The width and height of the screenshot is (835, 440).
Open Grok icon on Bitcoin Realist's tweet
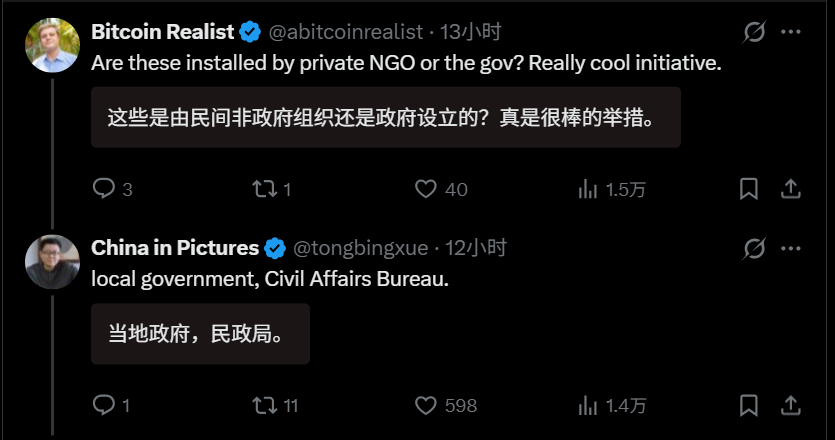click(755, 32)
